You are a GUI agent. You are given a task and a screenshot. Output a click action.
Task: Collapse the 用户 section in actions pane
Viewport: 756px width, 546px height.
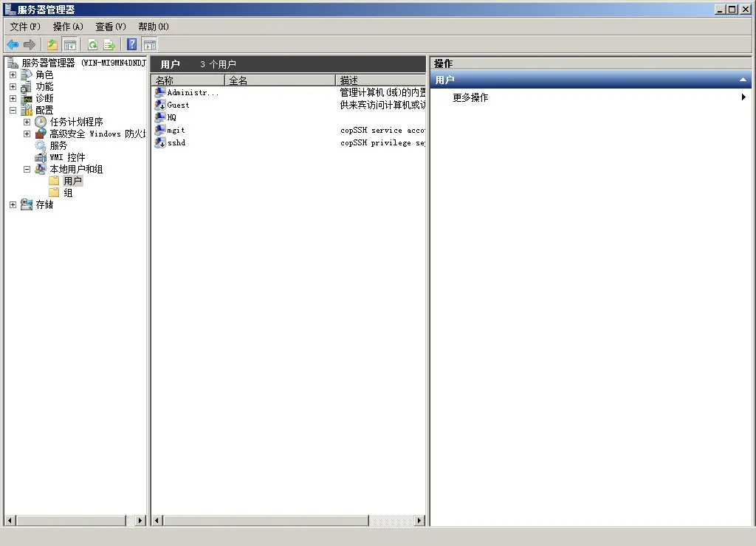(x=743, y=80)
